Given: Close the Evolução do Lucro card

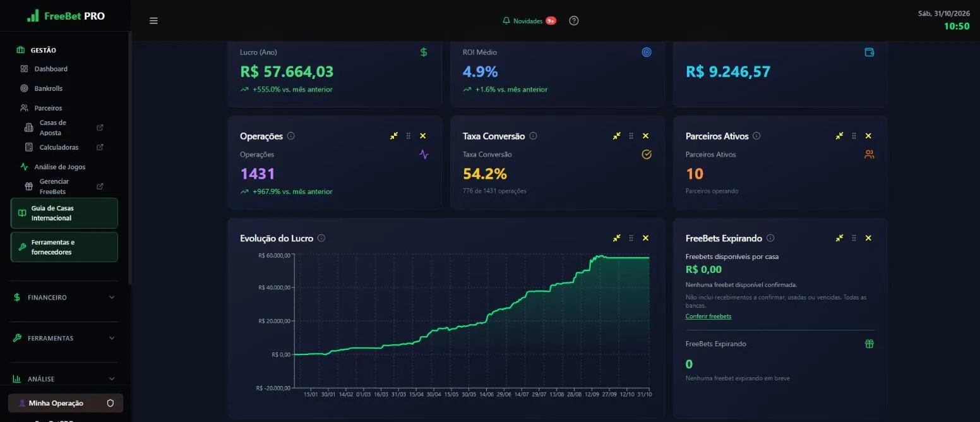Looking at the screenshot, I should [645, 238].
